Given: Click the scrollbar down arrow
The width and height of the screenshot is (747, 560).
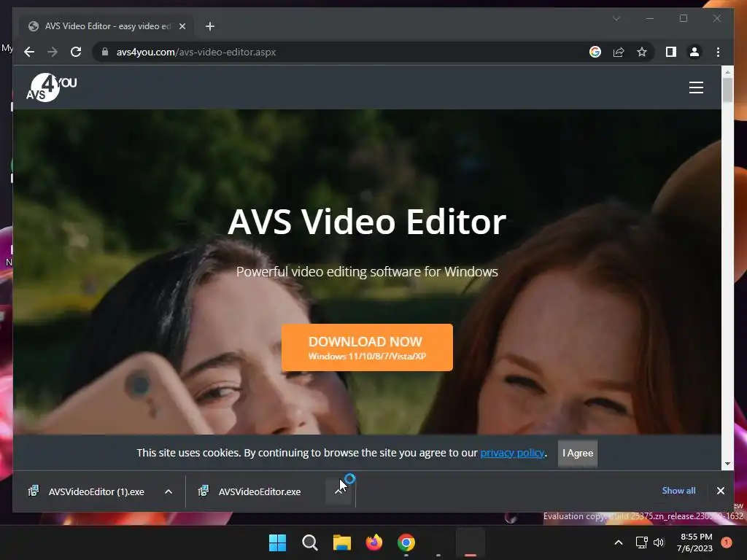Looking at the screenshot, I should (727, 464).
